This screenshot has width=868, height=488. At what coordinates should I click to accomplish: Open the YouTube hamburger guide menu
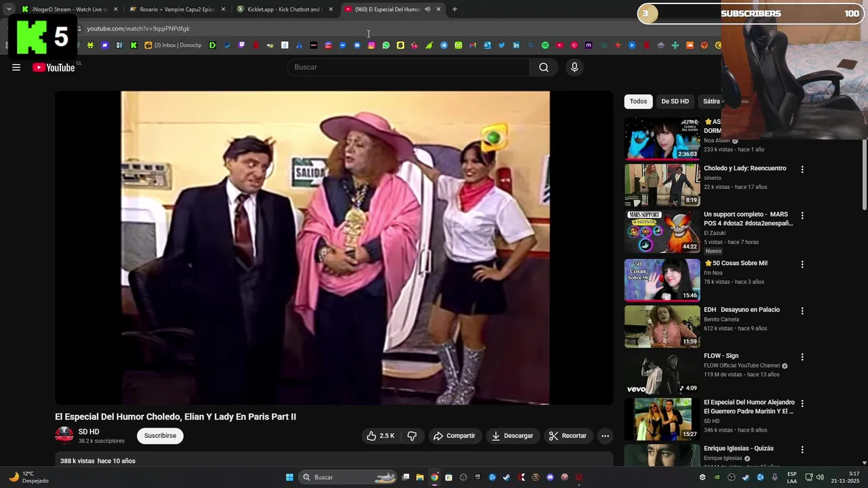(x=16, y=67)
